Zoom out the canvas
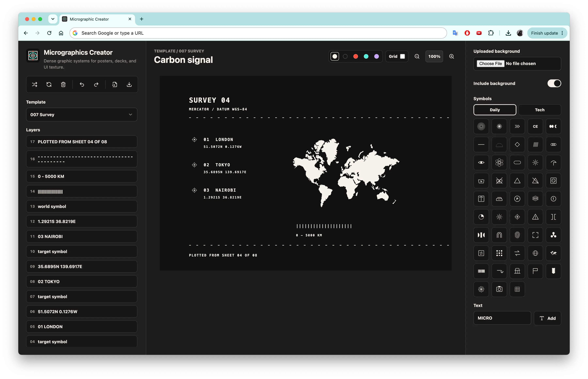The image size is (588, 379). point(417,56)
